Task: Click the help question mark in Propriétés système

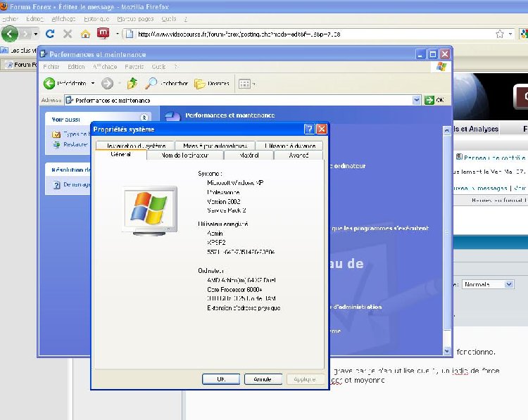Action: click(x=309, y=129)
